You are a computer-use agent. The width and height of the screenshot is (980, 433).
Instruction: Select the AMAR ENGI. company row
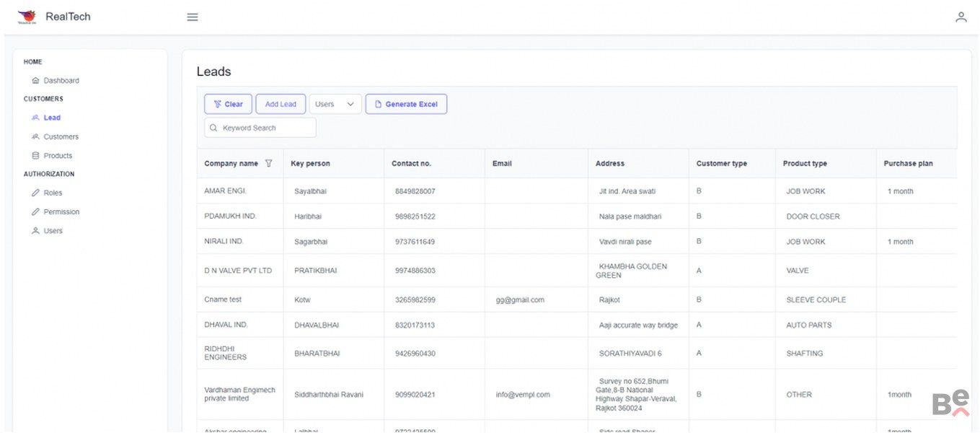click(x=226, y=191)
